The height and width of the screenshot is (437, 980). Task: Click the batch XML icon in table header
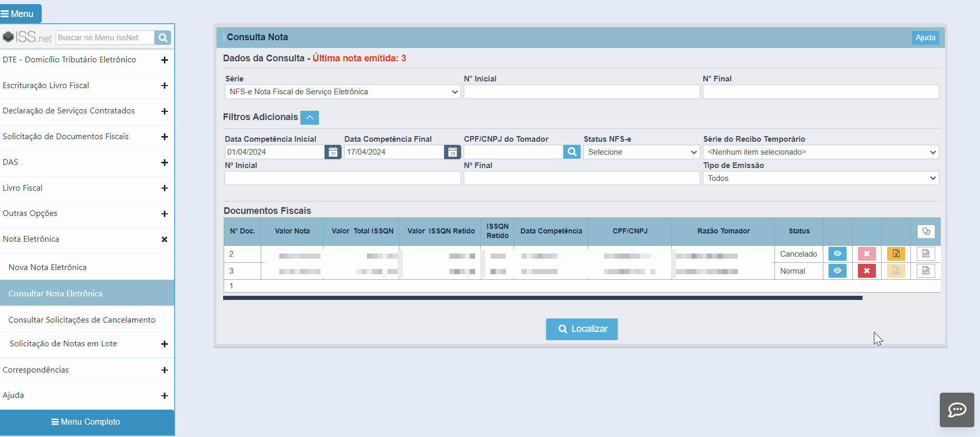[x=926, y=231]
